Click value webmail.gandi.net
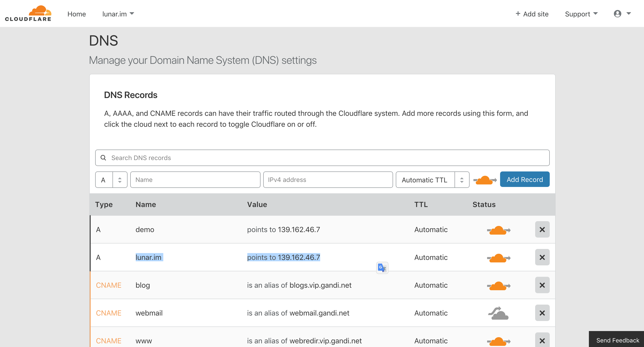644x347 pixels. 319,313
